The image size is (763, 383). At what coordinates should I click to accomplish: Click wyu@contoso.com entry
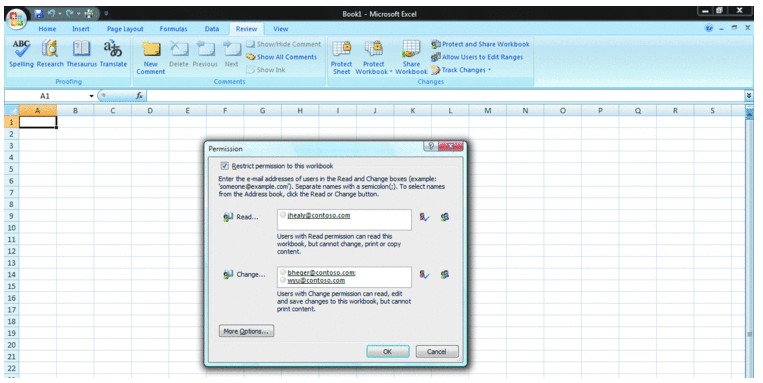pos(316,280)
